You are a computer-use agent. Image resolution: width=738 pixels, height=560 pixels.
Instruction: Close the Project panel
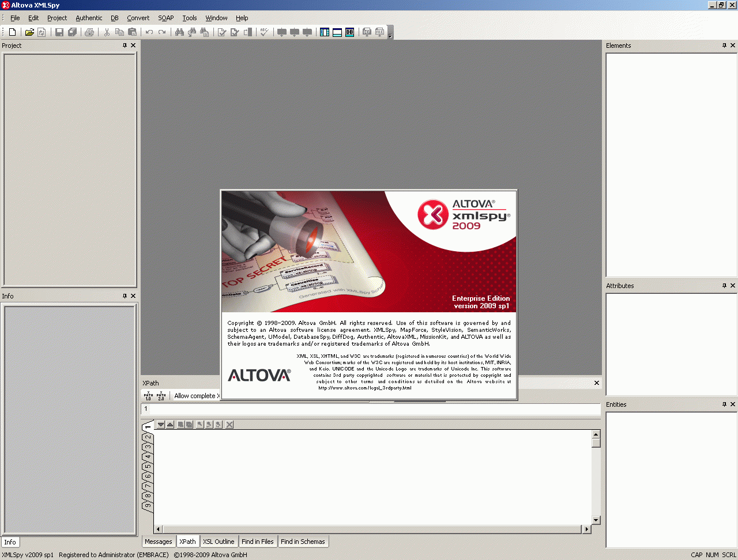tap(133, 46)
